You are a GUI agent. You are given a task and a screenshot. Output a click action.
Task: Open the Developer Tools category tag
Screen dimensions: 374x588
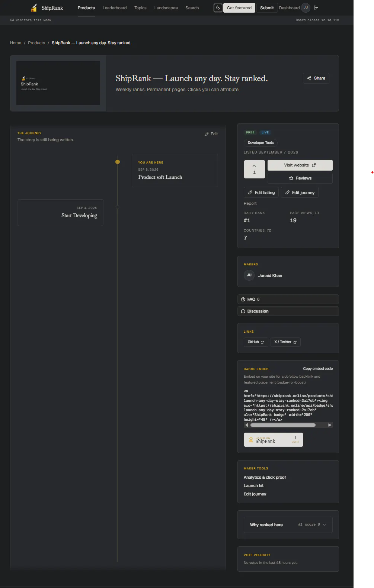(x=260, y=143)
